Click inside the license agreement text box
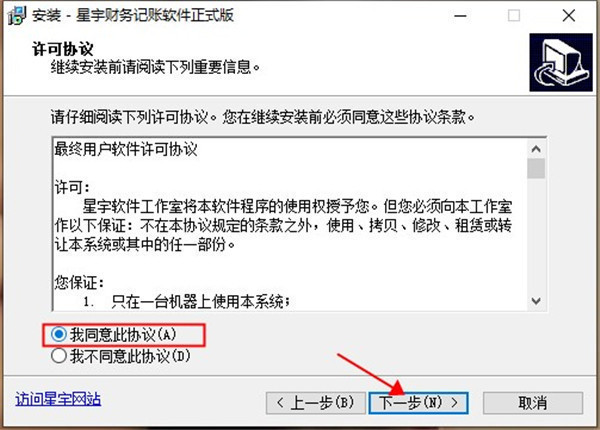Screen dimensions: 600x430 pos(290,224)
